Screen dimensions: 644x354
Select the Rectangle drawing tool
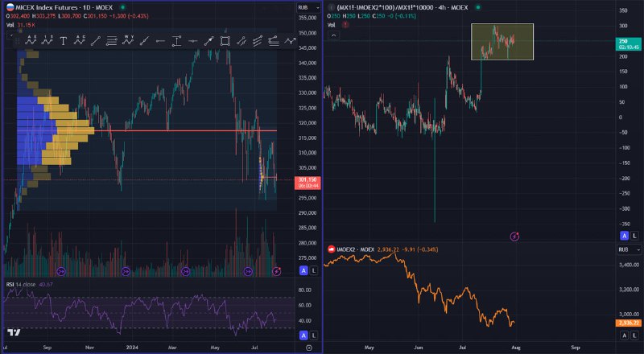pyautogui.click(x=225, y=41)
